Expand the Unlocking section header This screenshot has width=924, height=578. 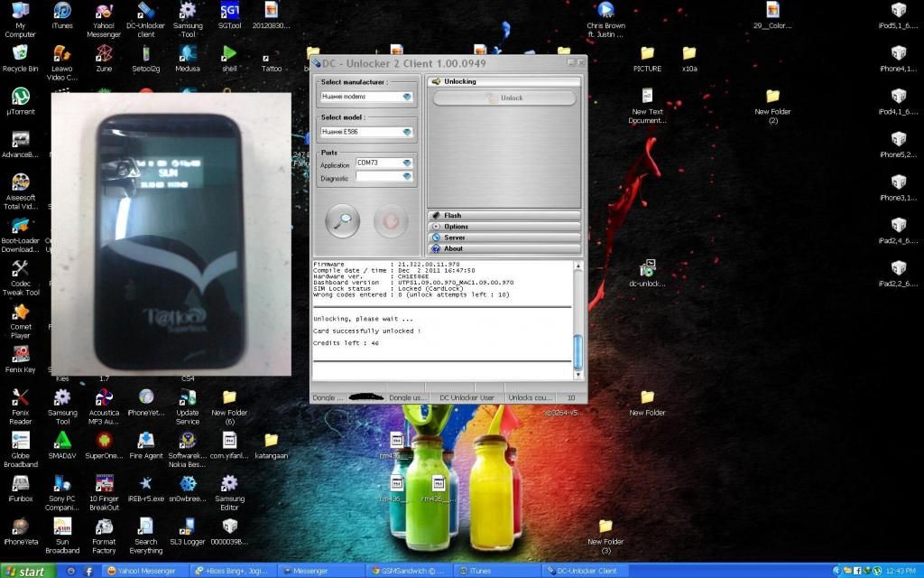point(504,81)
